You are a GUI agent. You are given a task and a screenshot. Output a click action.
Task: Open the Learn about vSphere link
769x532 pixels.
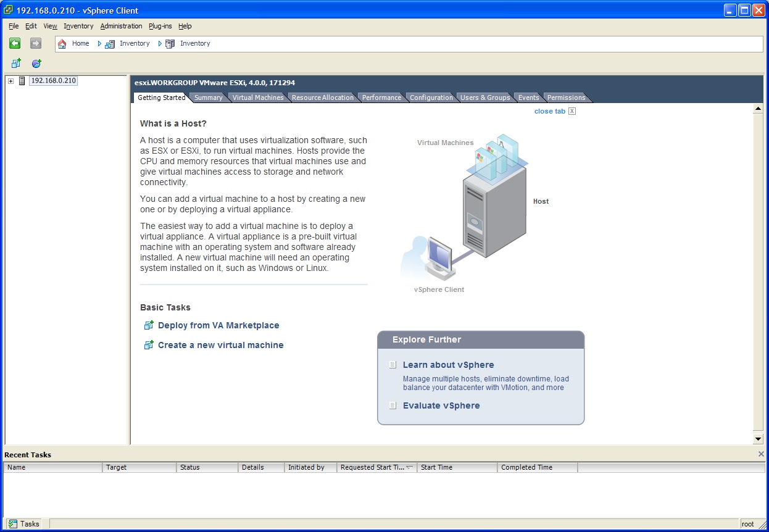(448, 365)
